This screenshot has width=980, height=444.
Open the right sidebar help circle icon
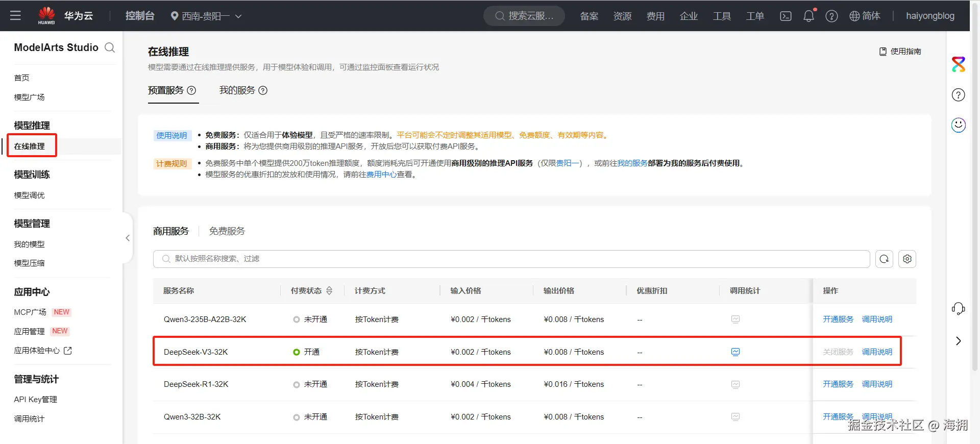pos(959,95)
